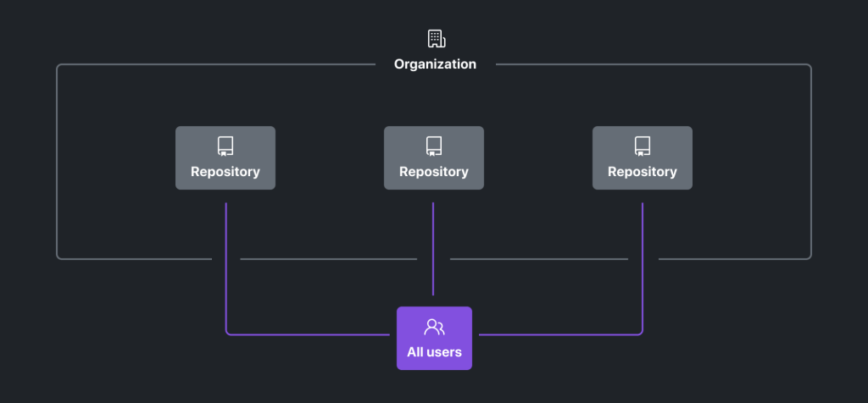This screenshot has height=403, width=868.
Task: Click the people icon in All users
Action: (x=434, y=327)
